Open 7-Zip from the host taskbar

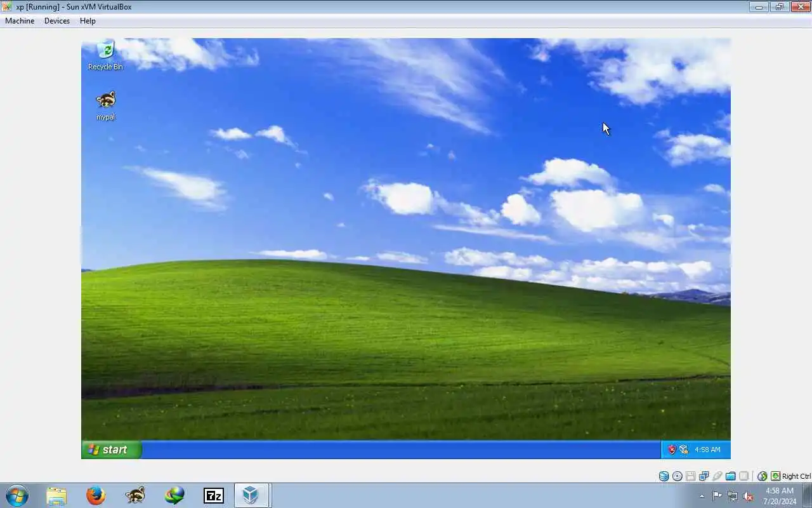[x=214, y=495]
